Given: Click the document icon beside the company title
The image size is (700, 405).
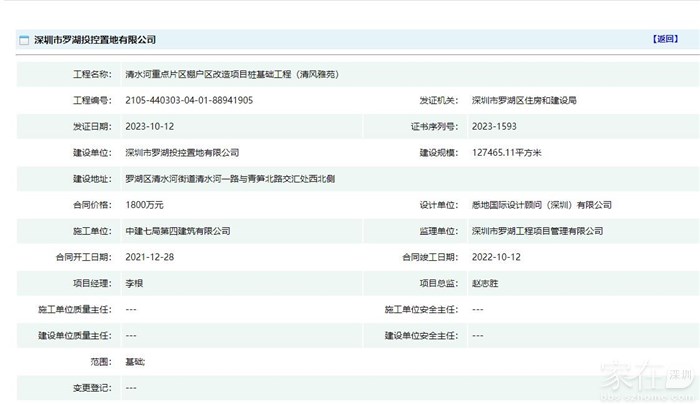Looking at the screenshot, I should pyautogui.click(x=24, y=40).
